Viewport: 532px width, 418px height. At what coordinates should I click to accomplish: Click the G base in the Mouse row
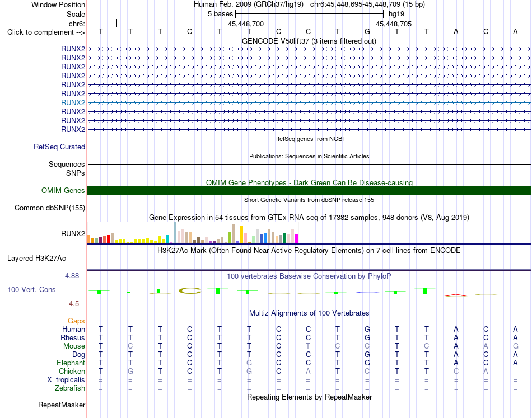(515, 346)
